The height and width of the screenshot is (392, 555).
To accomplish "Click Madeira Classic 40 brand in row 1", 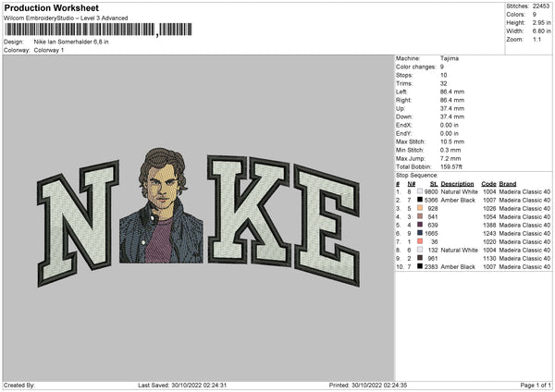I will click(x=524, y=191).
